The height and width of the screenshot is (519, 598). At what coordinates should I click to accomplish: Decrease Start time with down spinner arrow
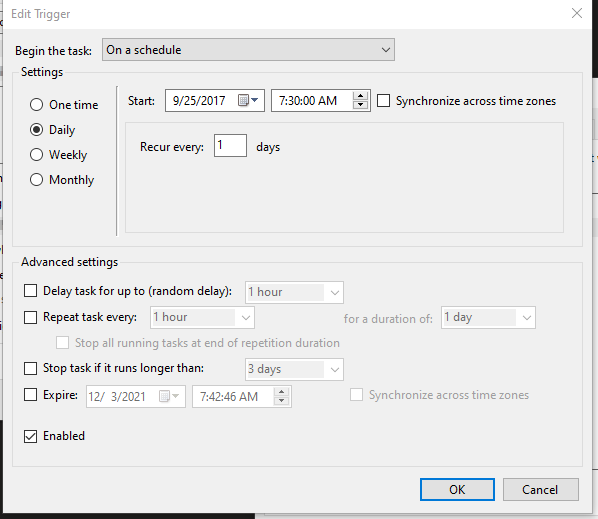(360, 105)
